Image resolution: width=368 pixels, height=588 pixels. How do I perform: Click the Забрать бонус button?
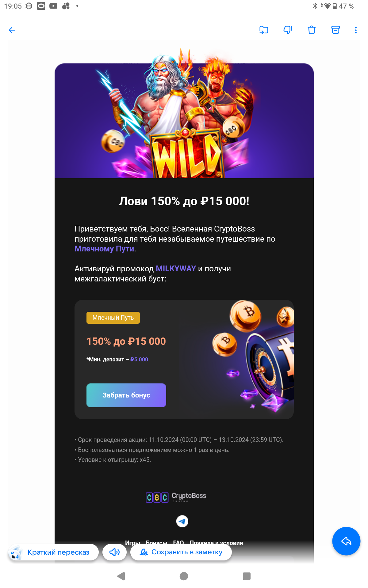126,395
